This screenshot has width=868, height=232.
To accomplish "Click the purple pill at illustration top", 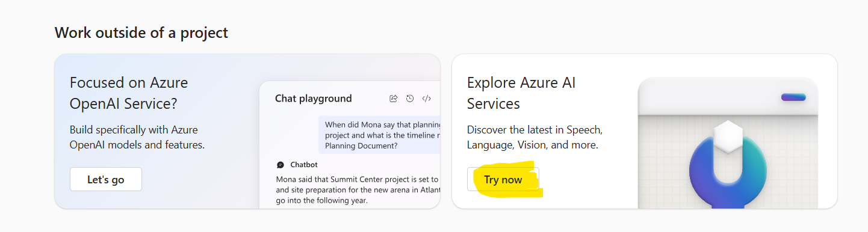I will click(793, 97).
